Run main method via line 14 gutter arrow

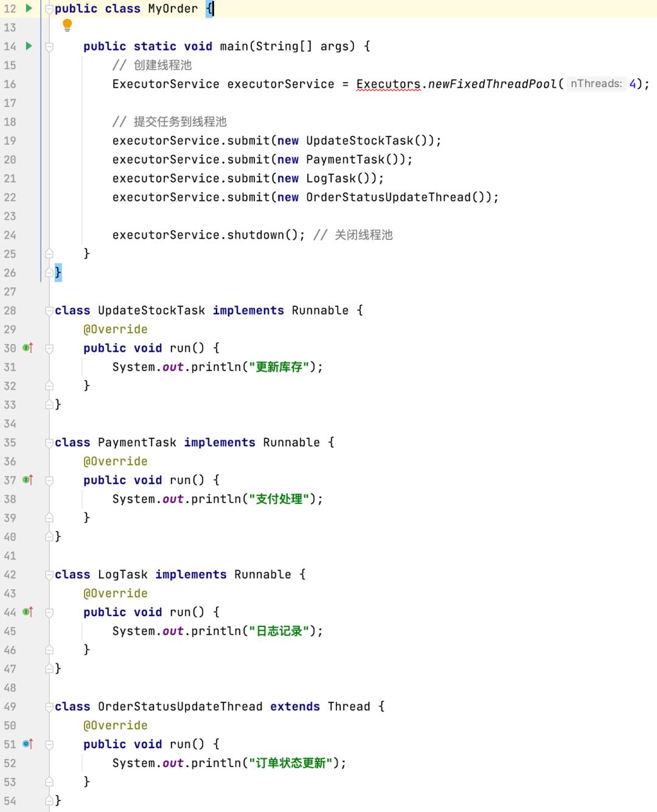(29, 46)
